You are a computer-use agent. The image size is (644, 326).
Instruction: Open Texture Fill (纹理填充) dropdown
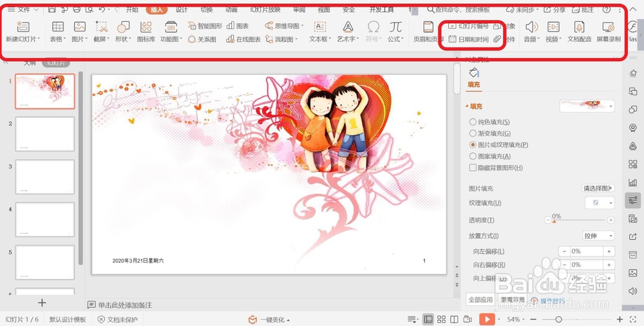pos(600,203)
